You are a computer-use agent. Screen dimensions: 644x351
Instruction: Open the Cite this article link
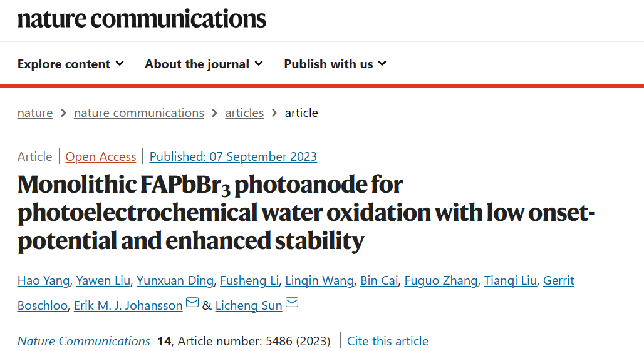click(388, 341)
